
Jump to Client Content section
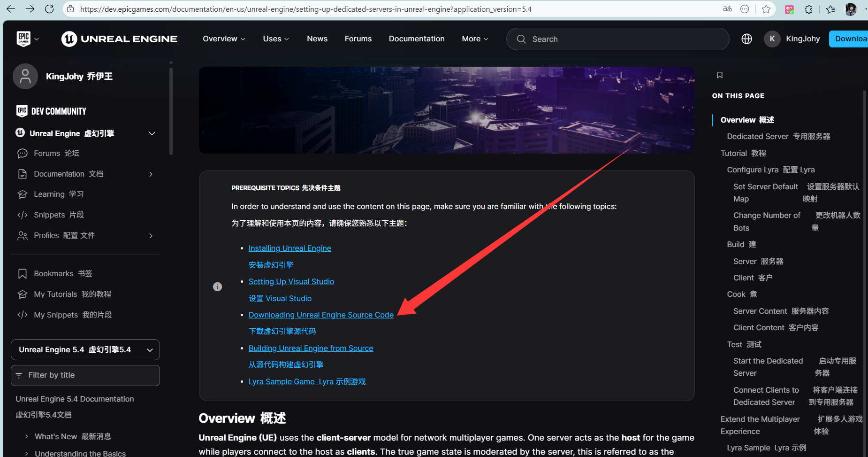click(776, 328)
